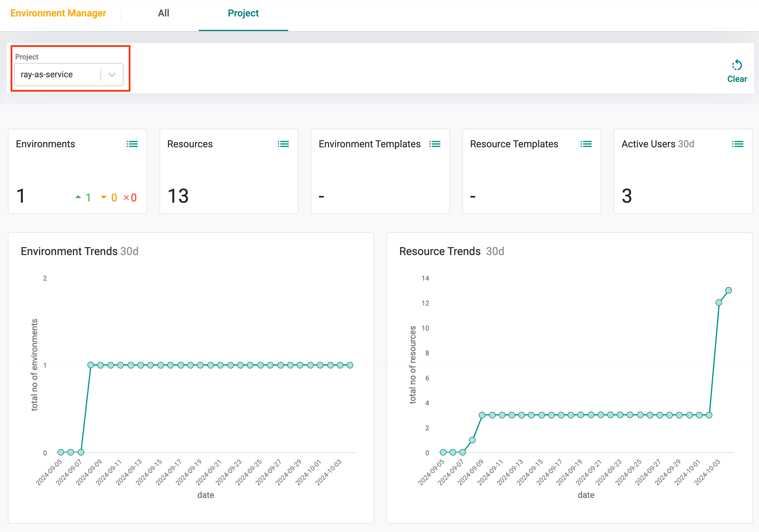Click the 2024-09-05 label in Environment Trends
This screenshot has width=759, height=532.
49,472
